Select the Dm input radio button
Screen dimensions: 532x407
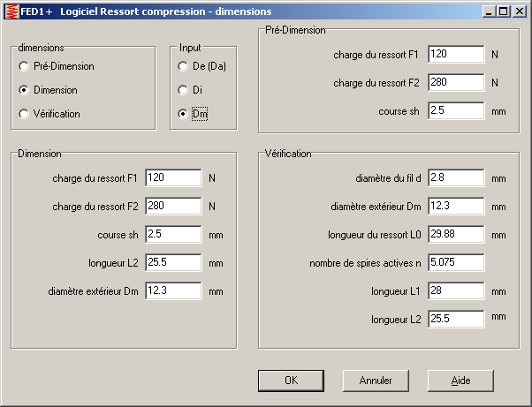pyautogui.click(x=183, y=114)
